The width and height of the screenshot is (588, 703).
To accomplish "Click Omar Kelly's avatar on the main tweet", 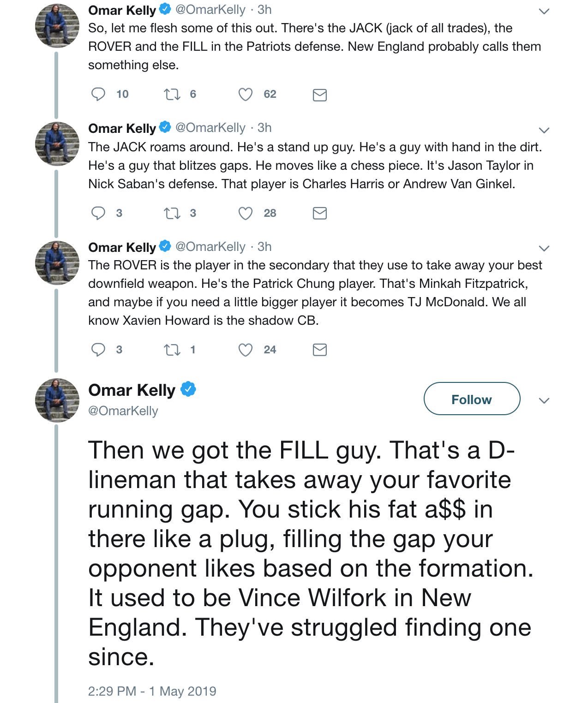I will point(57,400).
